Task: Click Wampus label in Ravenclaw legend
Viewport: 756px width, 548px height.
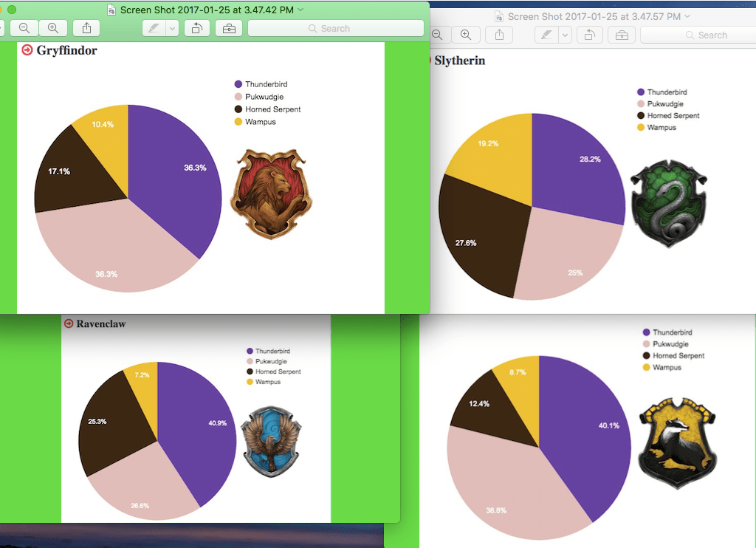Action: click(268, 382)
